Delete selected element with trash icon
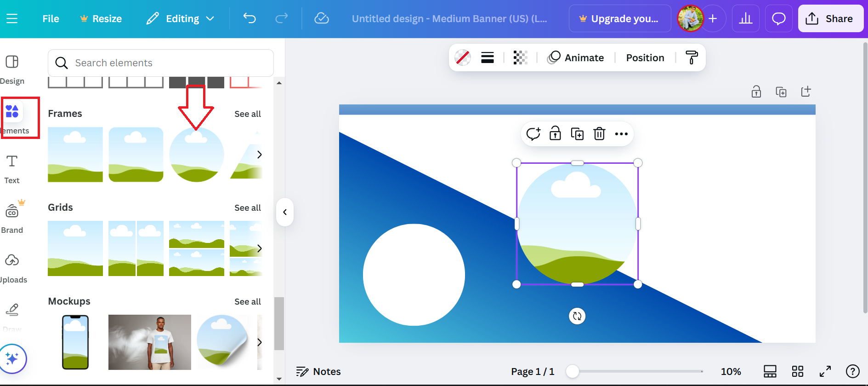868x386 pixels. (x=599, y=134)
